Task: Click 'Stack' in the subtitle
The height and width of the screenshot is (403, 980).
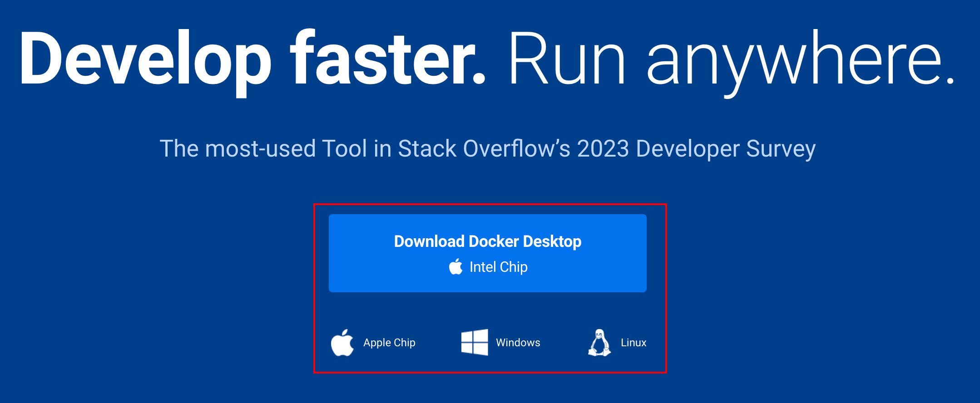Action: [x=427, y=149]
